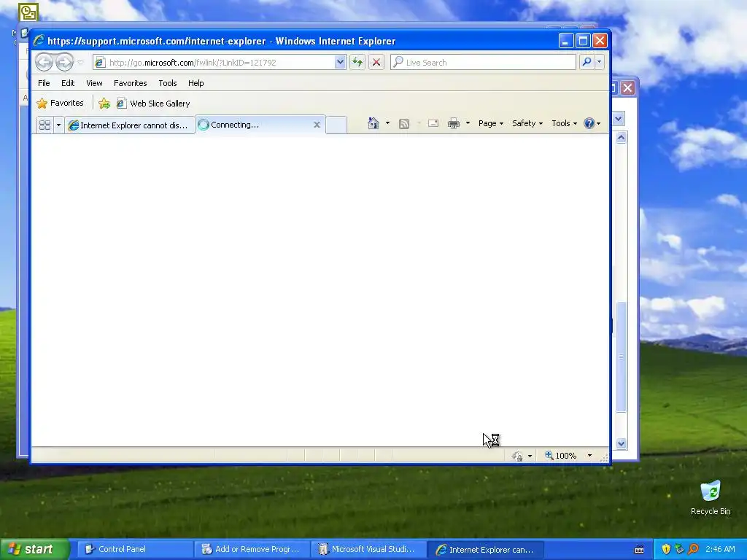747x560 pixels.
Task: Open the View menu
Action: coord(94,83)
